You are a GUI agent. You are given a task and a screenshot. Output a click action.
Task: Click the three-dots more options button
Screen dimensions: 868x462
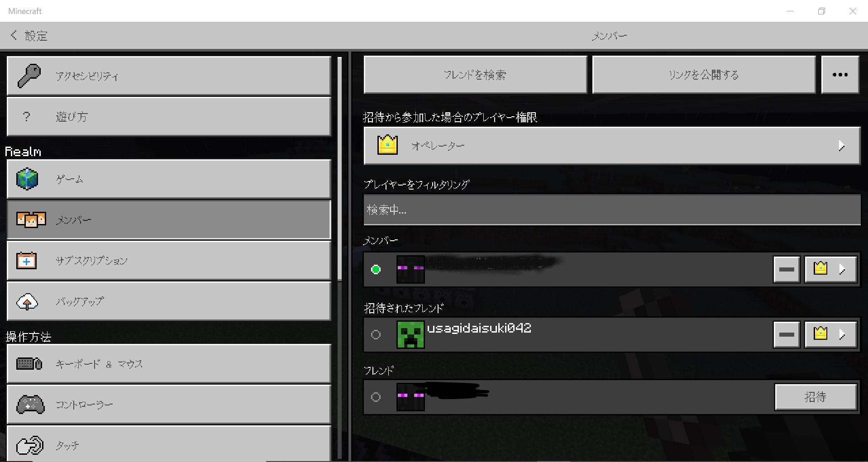click(x=840, y=75)
